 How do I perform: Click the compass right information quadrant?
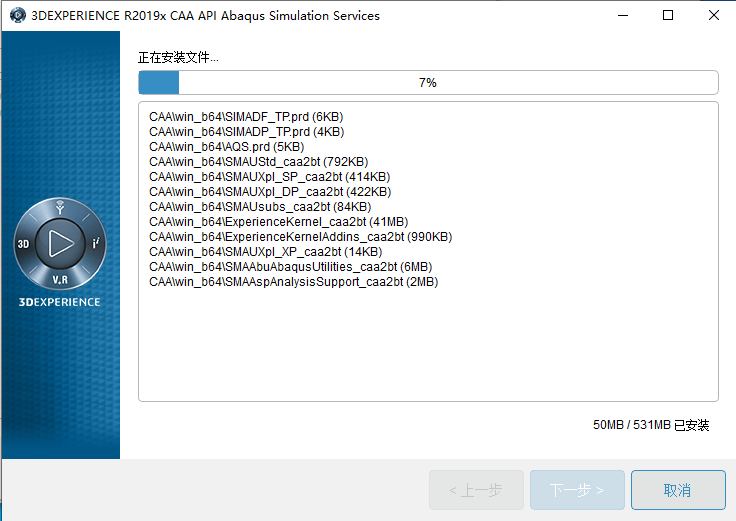(x=96, y=243)
